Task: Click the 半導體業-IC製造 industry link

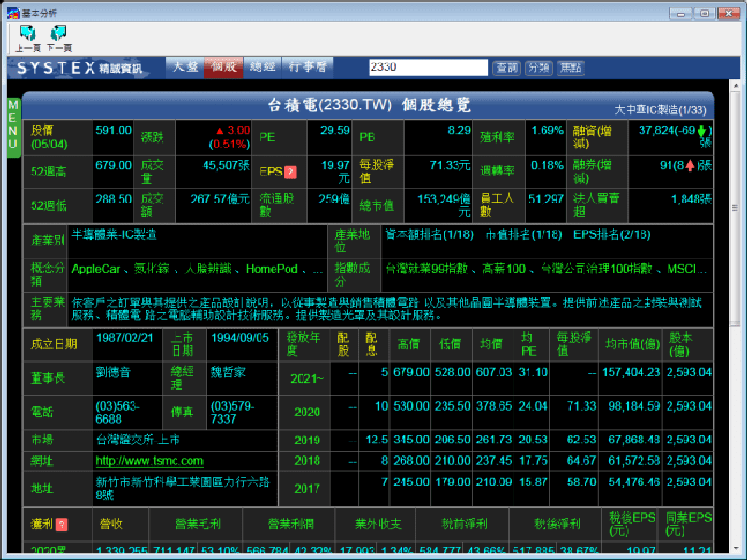Action: [x=120, y=234]
